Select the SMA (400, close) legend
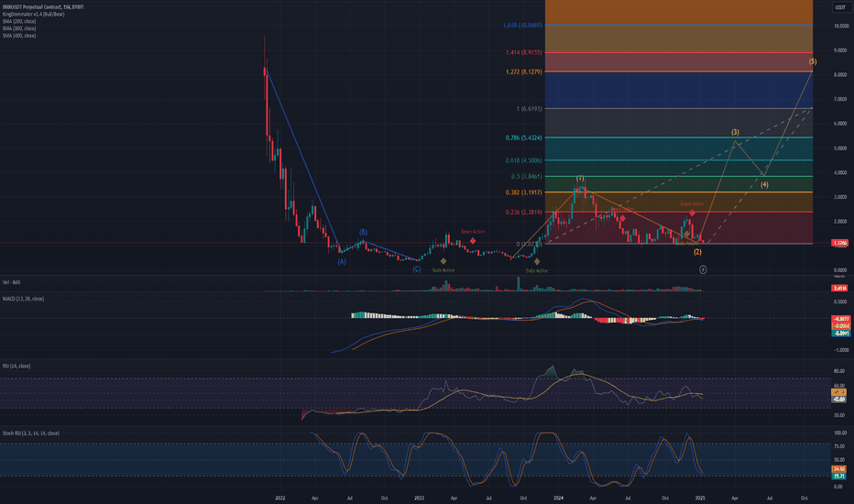854x504 pixels. point(19,36)
